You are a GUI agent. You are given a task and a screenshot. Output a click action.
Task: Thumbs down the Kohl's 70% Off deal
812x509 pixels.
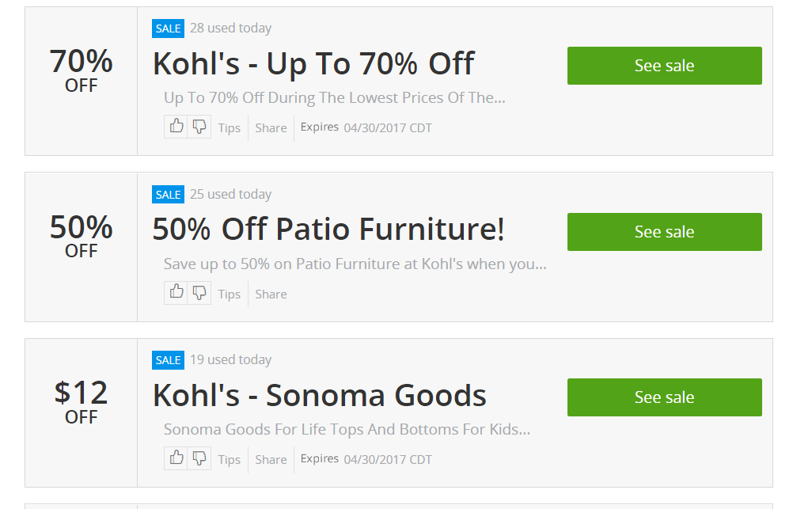199,127
